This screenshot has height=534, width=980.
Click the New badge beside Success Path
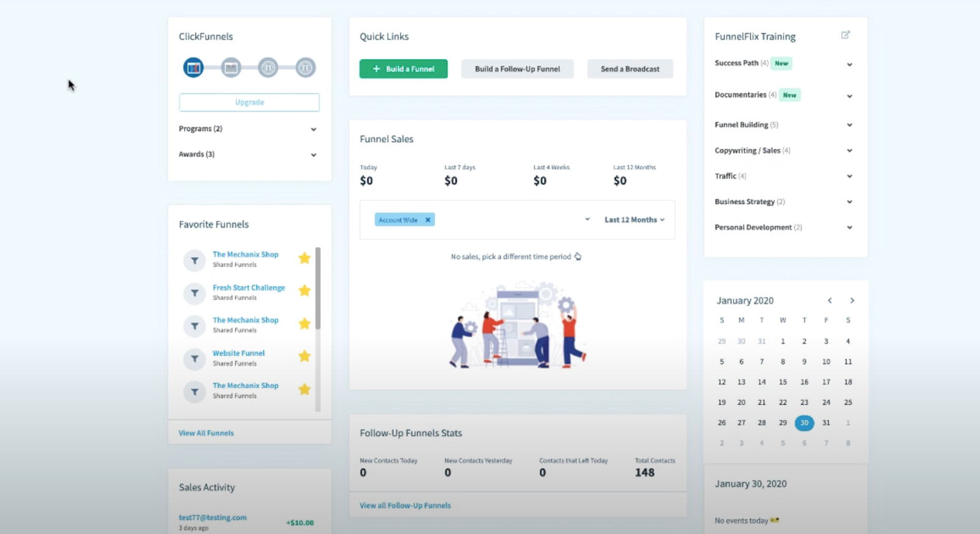[x=782, y=63]
